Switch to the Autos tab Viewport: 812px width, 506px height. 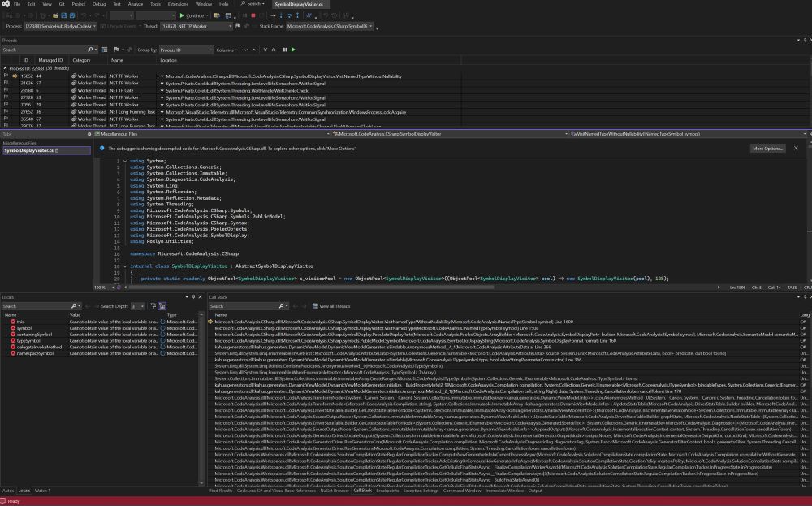coord(8,491)
